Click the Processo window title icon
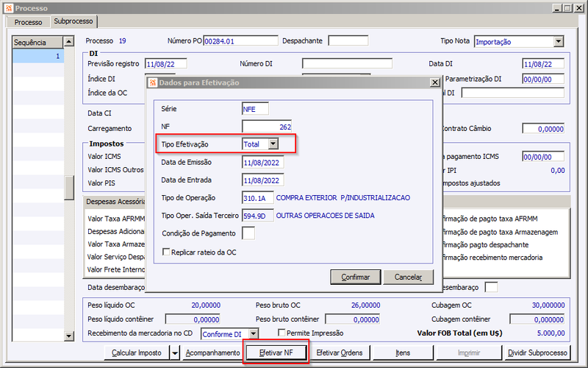588x368 pixels. point(9,8)
